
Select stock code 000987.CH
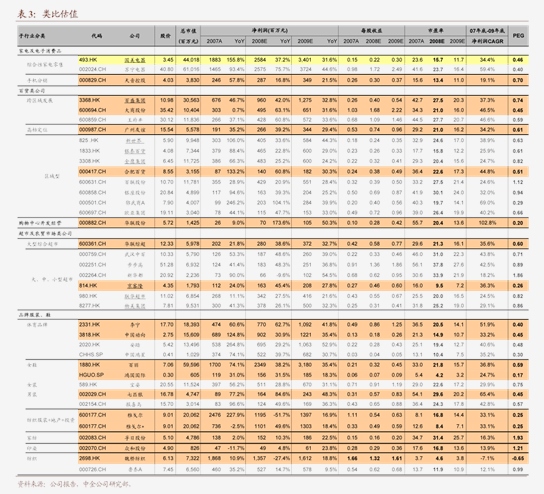point(92,129)
